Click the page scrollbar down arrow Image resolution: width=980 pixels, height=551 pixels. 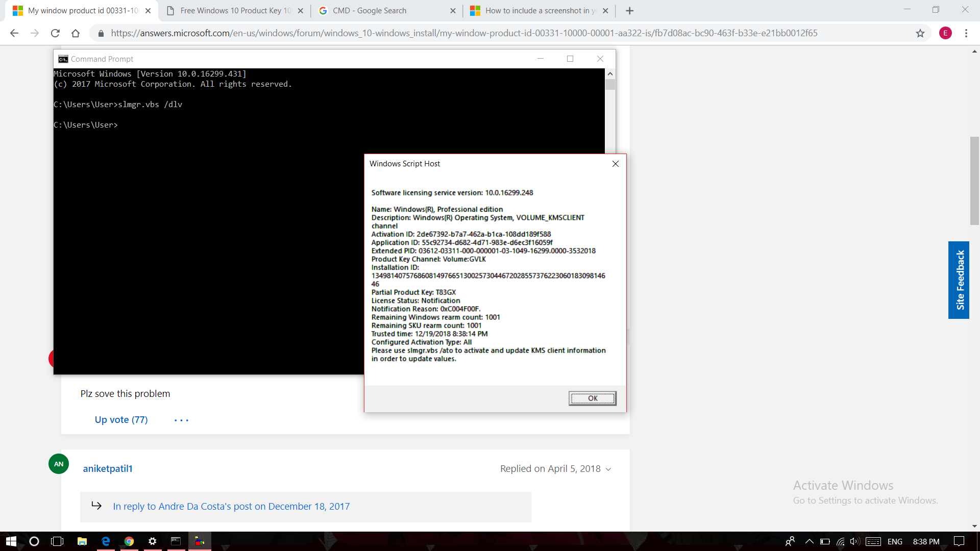point(974,526)
